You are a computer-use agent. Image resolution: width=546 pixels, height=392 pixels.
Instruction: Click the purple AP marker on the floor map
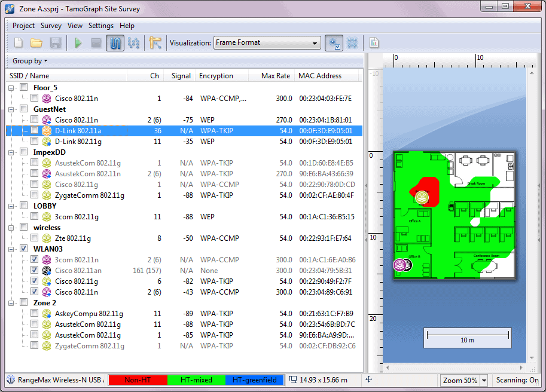click(x=399, y=265)
